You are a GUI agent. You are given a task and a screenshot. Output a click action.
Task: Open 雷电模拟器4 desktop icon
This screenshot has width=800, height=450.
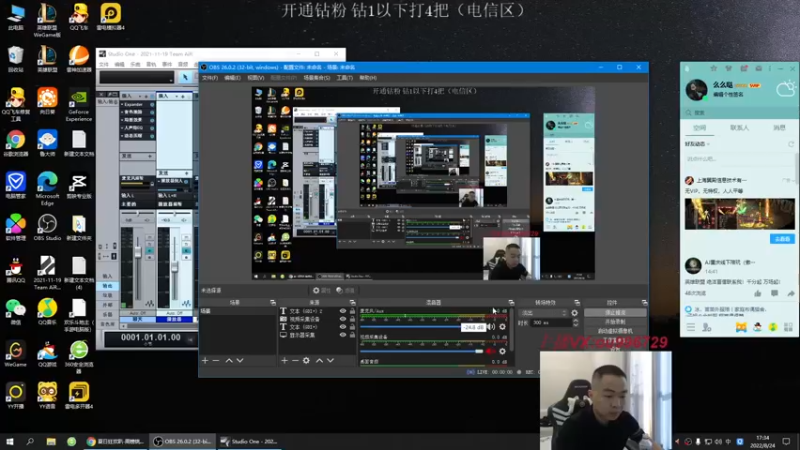pyautogui.click(x=110, y=17)
